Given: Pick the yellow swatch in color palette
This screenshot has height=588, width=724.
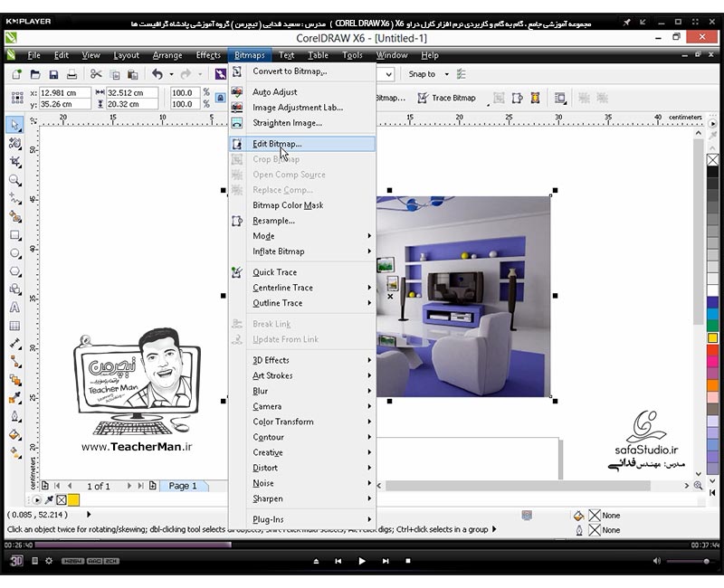Looking at the screenshot, I should click(x=712, y=337).
